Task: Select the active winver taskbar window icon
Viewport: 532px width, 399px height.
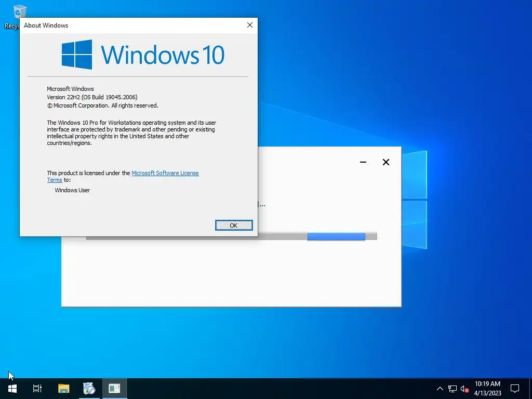Action: [x=114, y=389]
